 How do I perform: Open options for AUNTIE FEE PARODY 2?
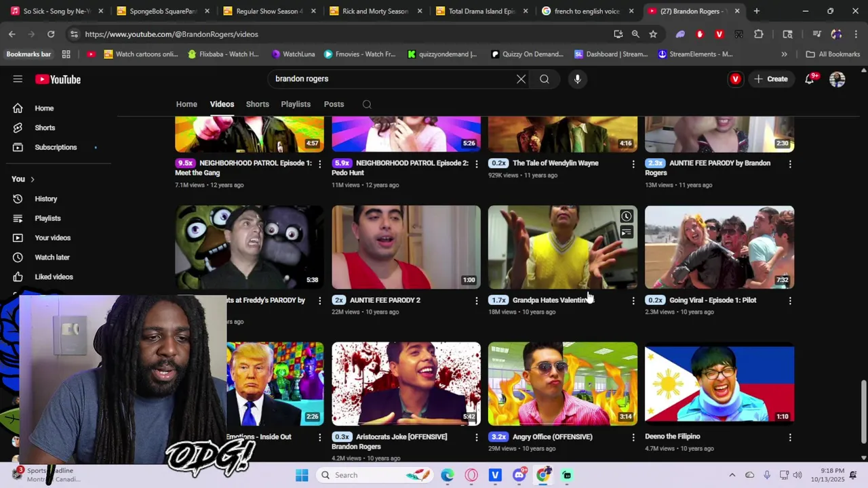(476, 300)
